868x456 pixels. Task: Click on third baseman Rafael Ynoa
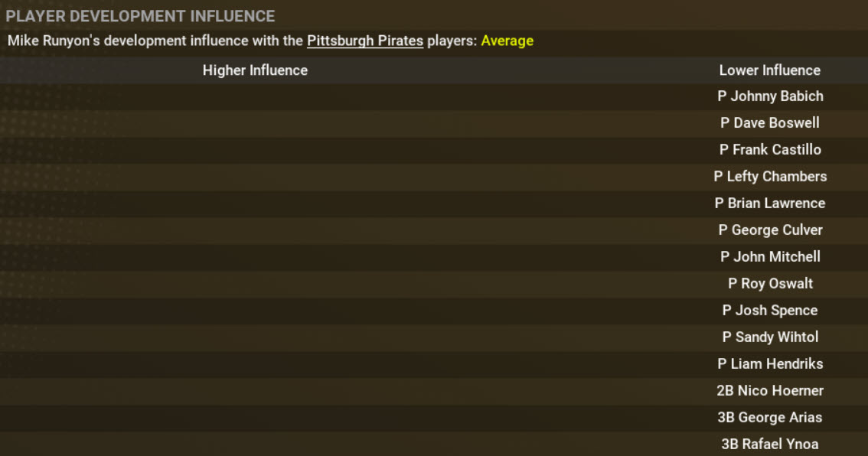coord(770,445)
